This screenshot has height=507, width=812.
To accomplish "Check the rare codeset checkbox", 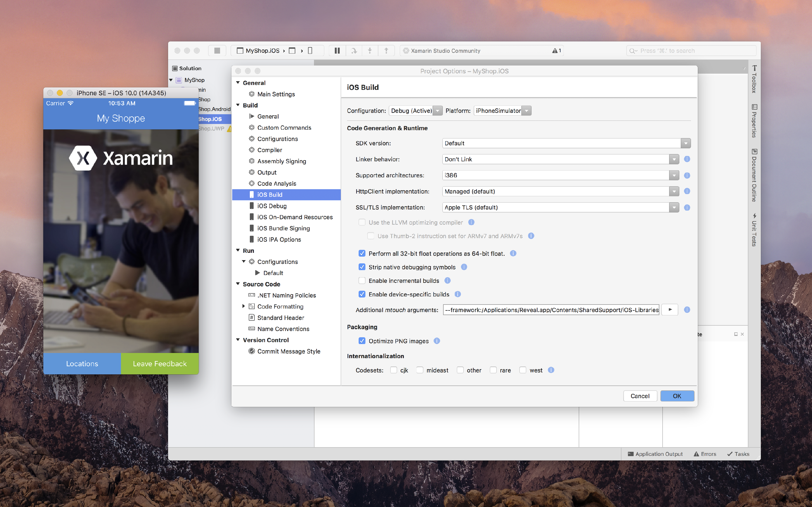I will (493, 370).
